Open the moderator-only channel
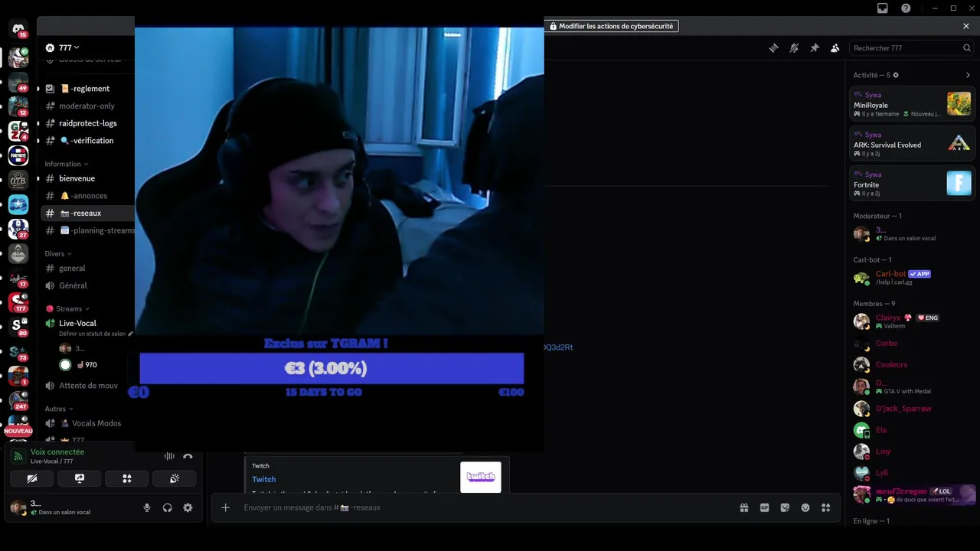Viewport: 980px width, 551px height. tap(87, 106)
